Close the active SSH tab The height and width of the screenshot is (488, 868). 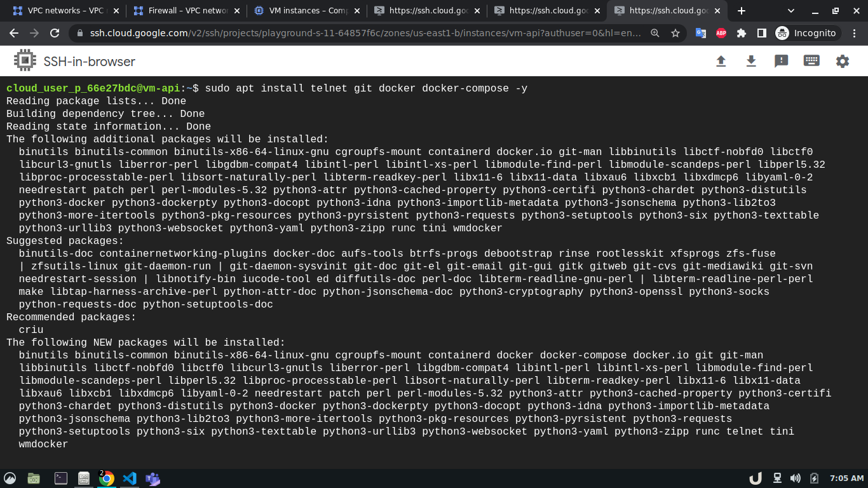coord(718,11)
